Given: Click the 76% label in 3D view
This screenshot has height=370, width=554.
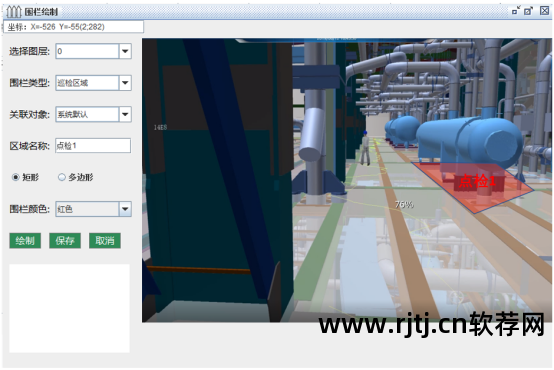Looking at the screenshot, I should tap(404, 204).
